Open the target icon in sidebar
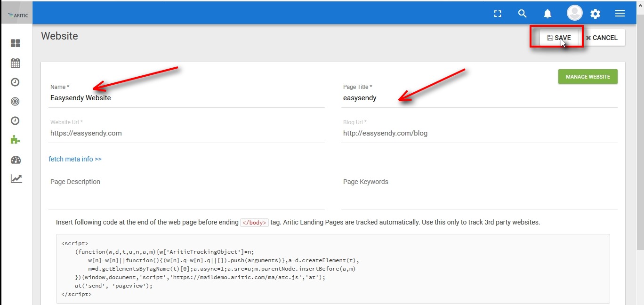This screenshot has height=305, width=644. point(16,101)
